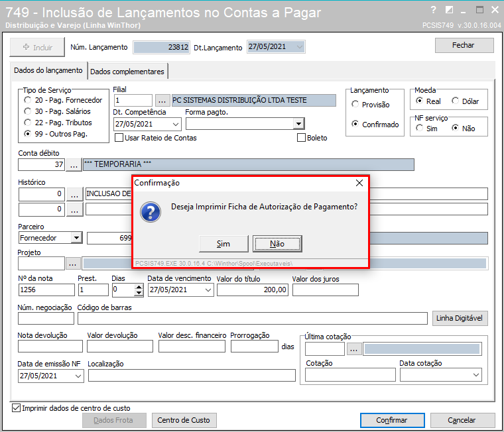Focus the Valor dos juros field
The width and height of the screenshot is (504, 432).
(326, 290)
